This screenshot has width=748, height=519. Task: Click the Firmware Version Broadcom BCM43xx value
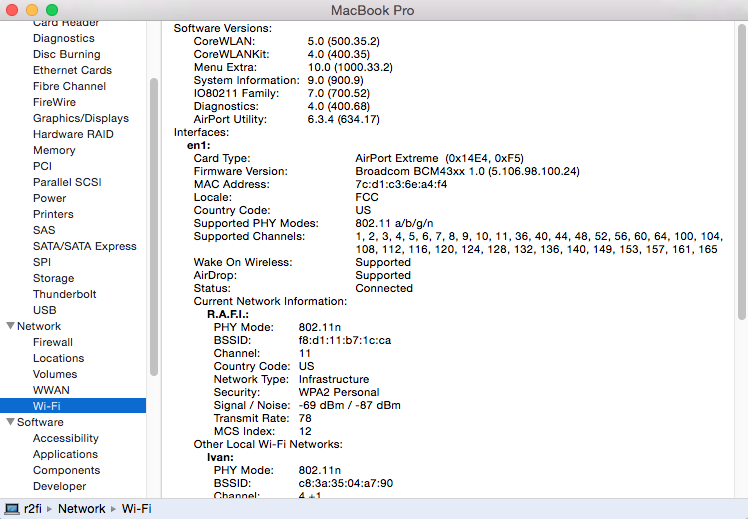(467, 171)
